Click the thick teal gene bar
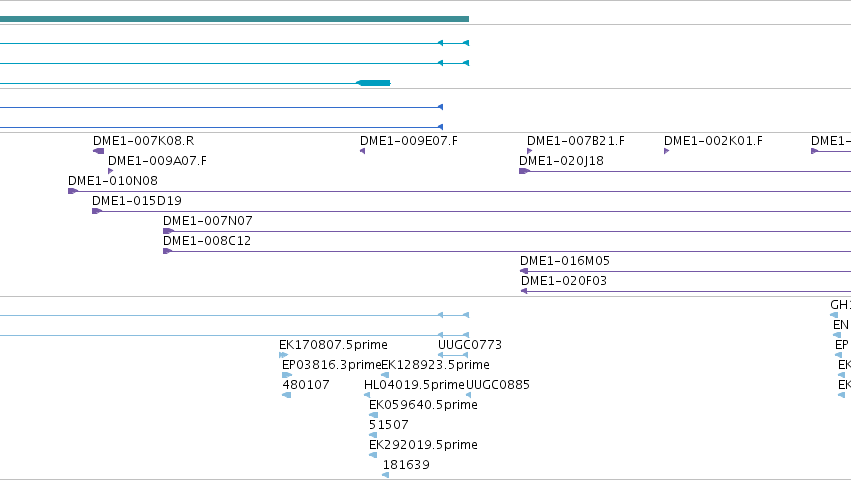Screen dimensions: 851x480 tap(234, 19)
